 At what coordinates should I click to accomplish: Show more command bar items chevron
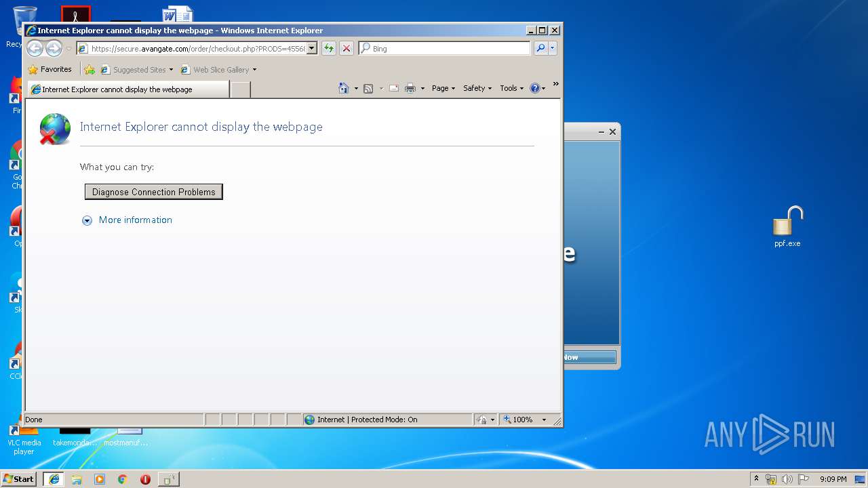(x=556, y=84)
